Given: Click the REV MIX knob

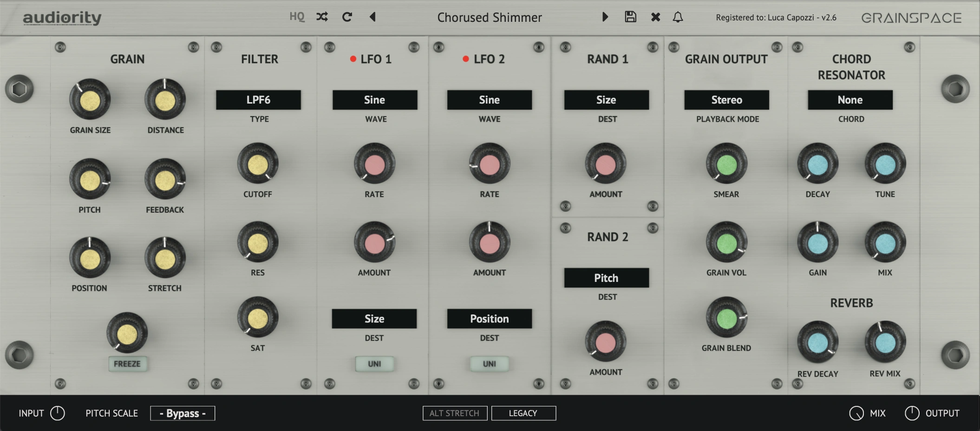Looking at the screenshot, I should point(885,342).
